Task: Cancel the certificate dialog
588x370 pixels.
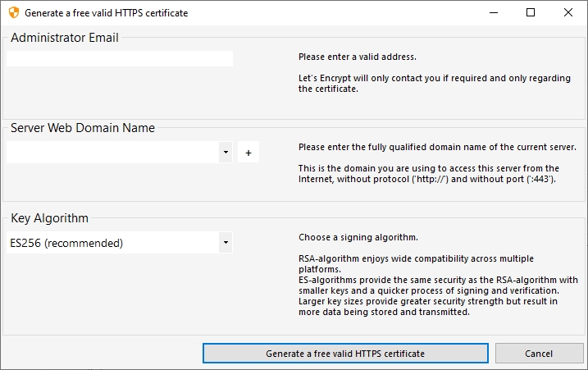Action: coord(539,354)
